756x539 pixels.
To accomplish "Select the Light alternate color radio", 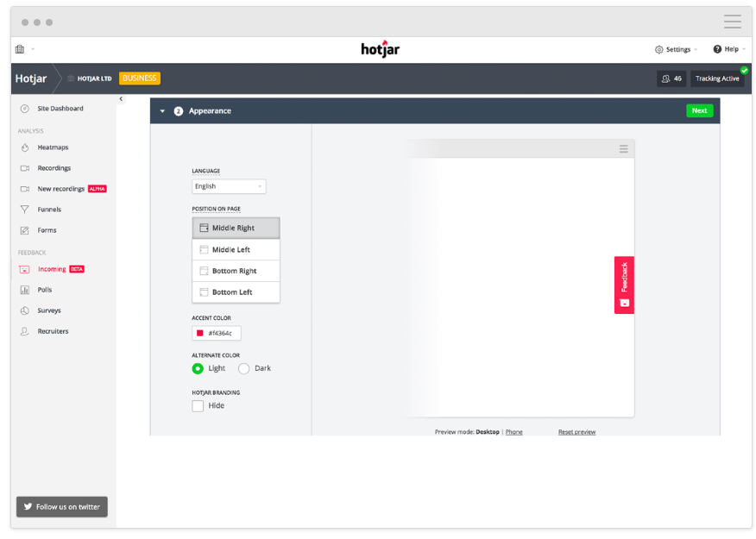I will point(198,368).
